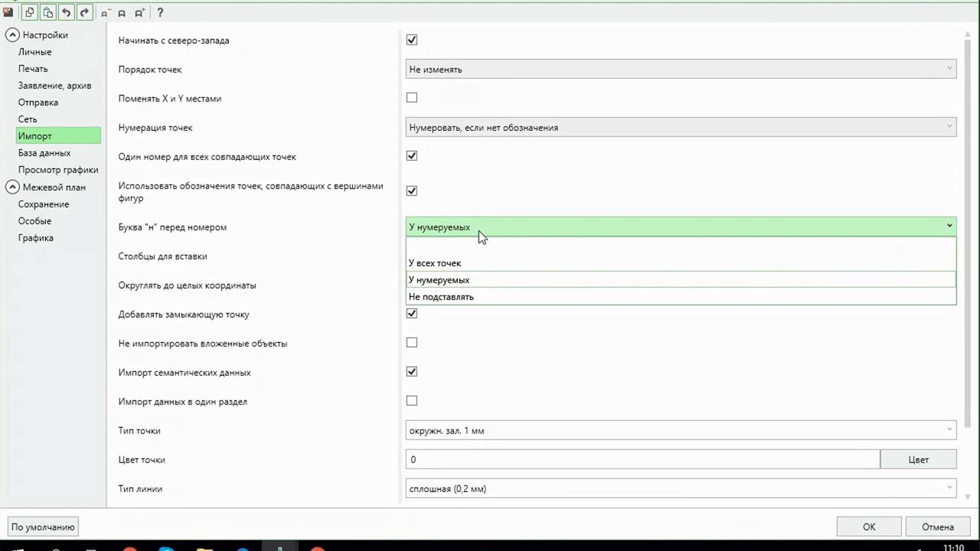The height and width of the screenshot is (551, 980).
Task: Open the Графика settings page
Action: pyautogui.click(x=36, y=238)
